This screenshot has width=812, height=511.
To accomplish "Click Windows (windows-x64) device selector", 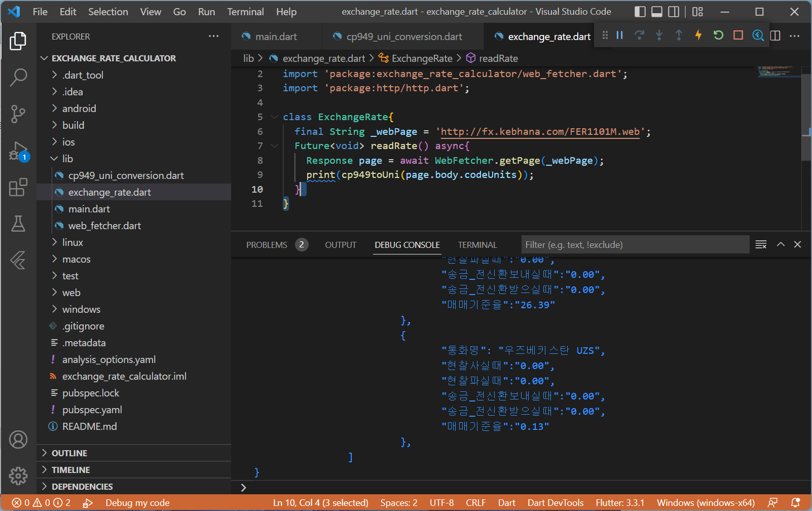I will pos(706,503).
